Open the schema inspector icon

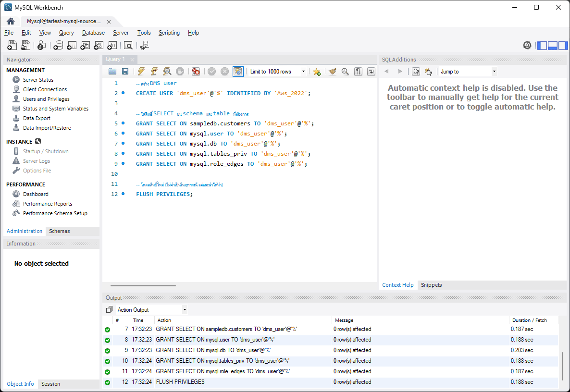(41, 45)
